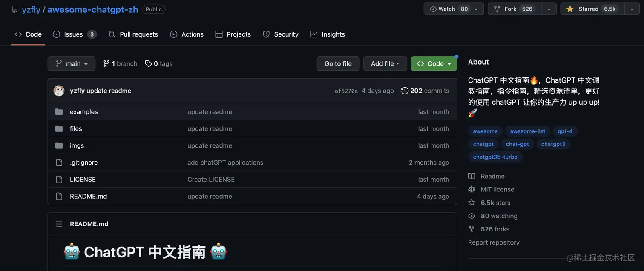
Task: Open the main branch dropdown
Action: (x=72, y=63)
